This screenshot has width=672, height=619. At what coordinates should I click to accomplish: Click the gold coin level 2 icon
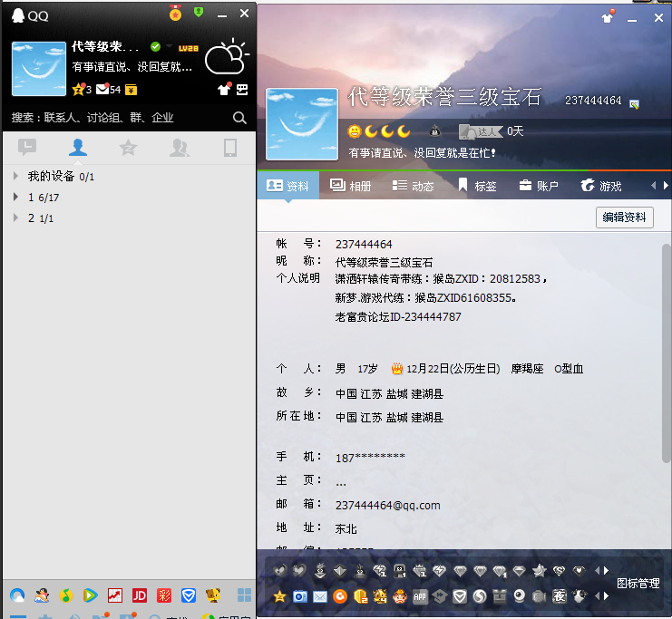point(360,596)
